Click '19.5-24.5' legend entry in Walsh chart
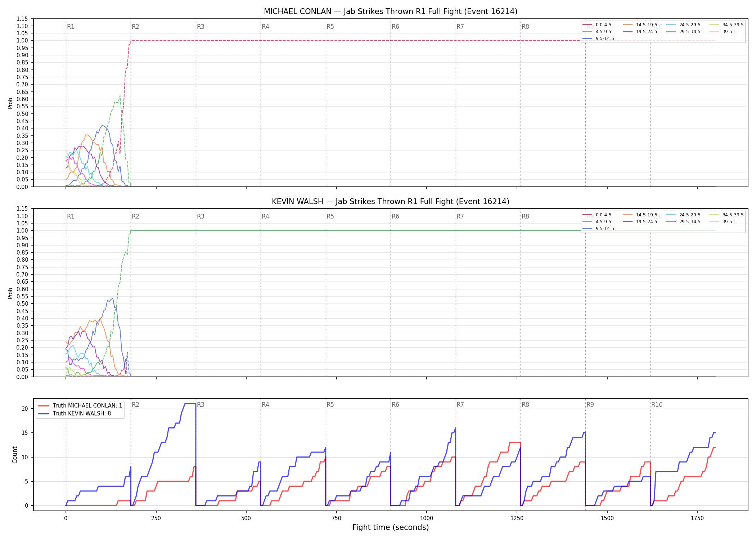 [x=640, y=222]
